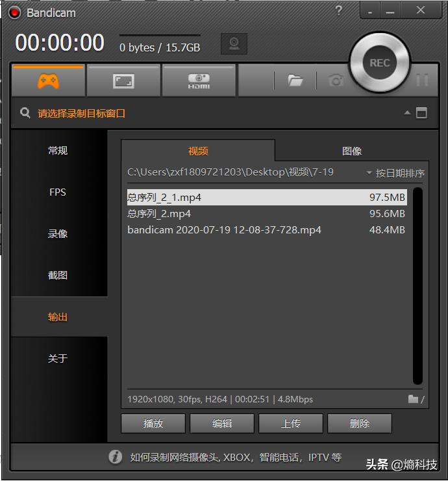
Task: Choose HDMI device recording mode
Action: 199,81
